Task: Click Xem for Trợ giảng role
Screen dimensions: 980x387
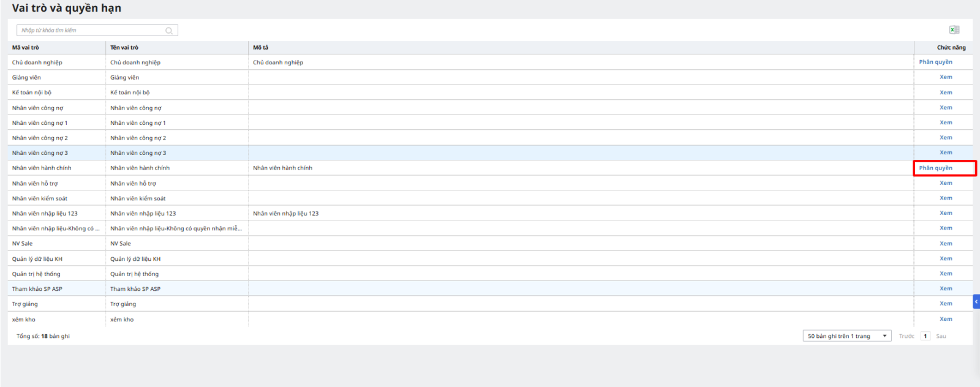Action: pos(946,304)
